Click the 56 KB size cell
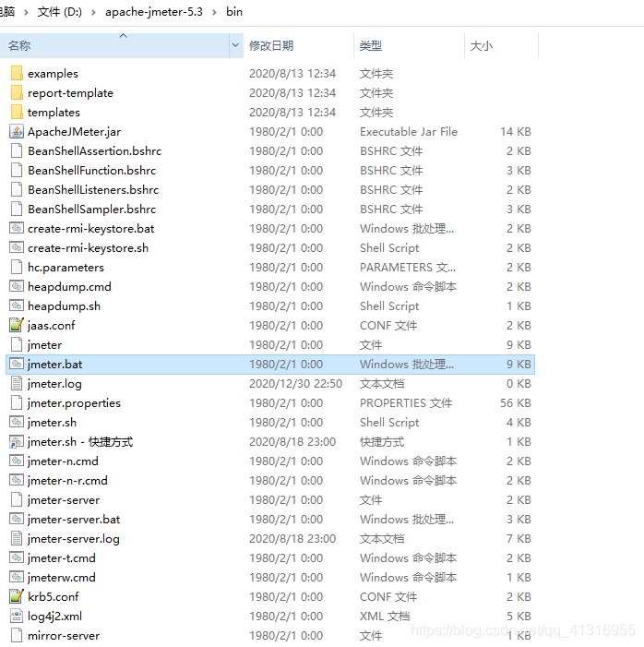 click(x=516, y=403)
